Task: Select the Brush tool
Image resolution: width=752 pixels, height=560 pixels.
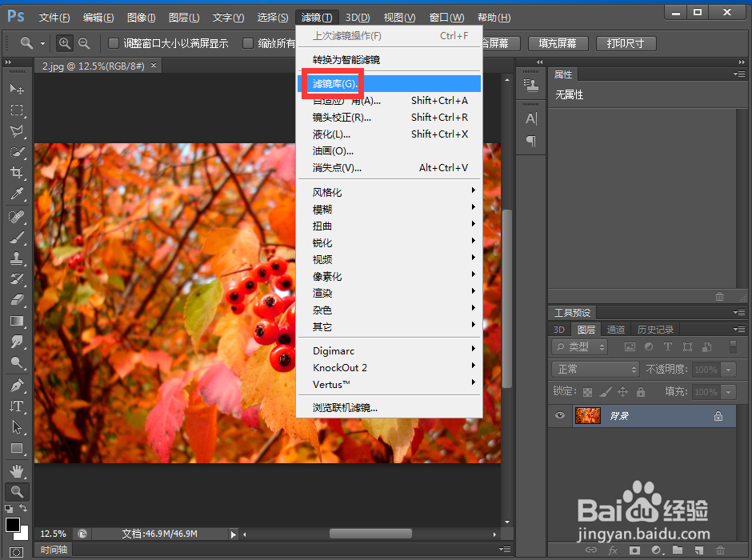Action: pos(17,238)
